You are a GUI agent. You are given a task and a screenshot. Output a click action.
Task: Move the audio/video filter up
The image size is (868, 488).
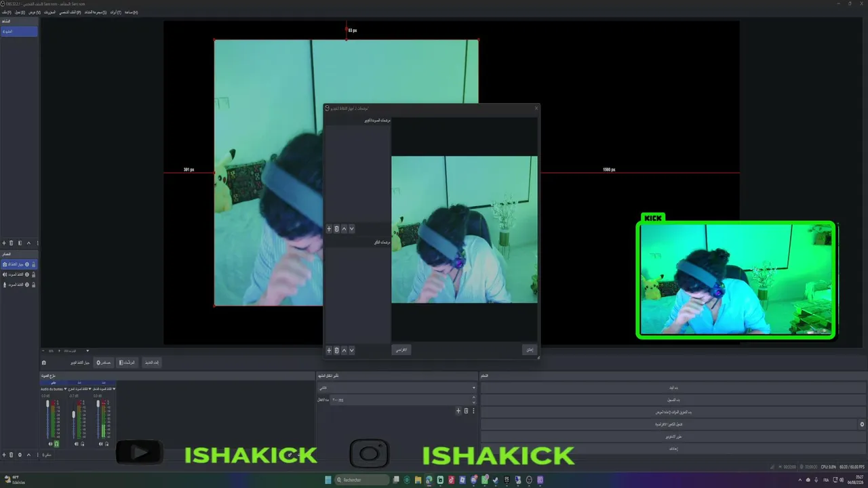[344, 228]
